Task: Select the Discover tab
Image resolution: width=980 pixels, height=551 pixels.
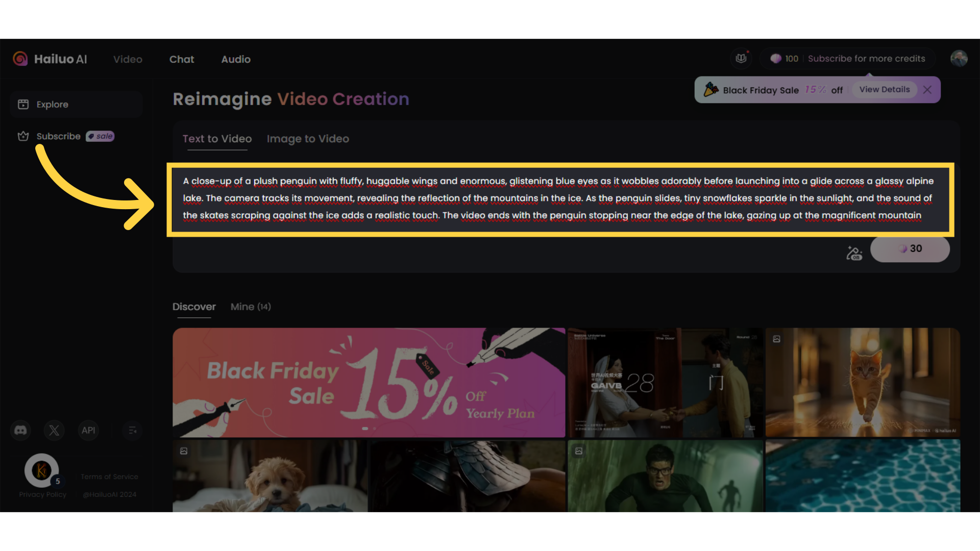Action: [194, 307]
